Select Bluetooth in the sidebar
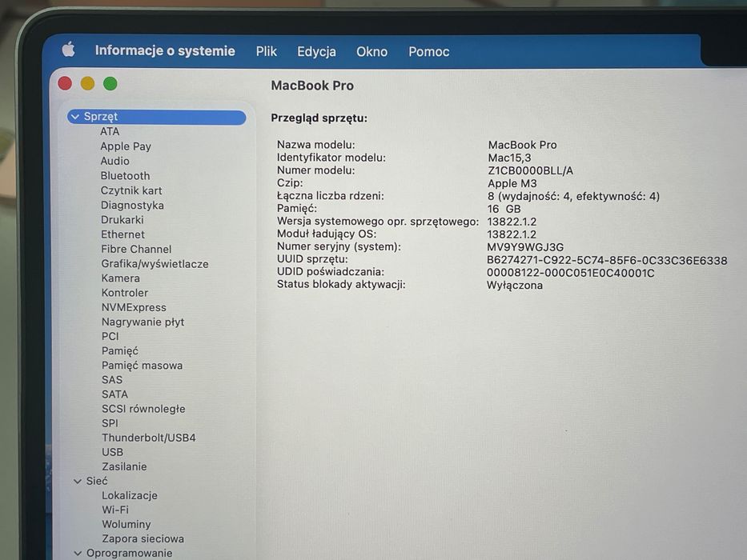 point(125,176)
